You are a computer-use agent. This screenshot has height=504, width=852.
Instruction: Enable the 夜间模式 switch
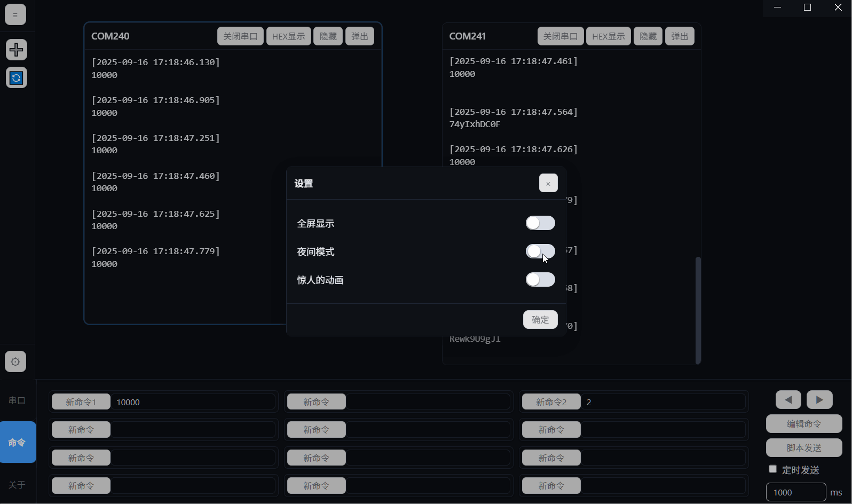540,251
